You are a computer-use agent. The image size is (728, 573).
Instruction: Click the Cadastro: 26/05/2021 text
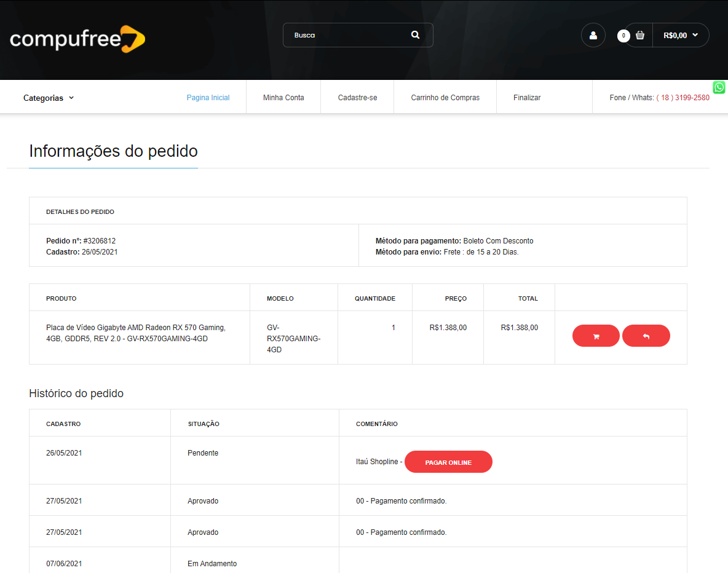tap(82, 252)
